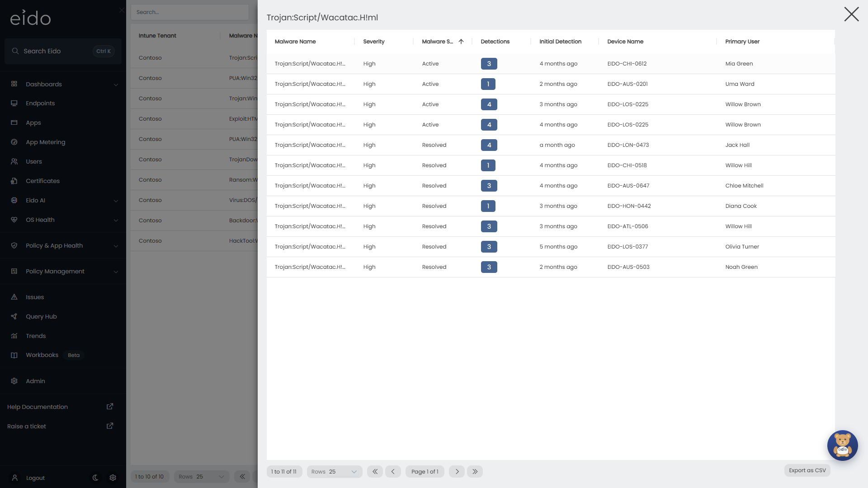Open settings gear next to Logout
This screenshot has width=868, height=488.
point(113,478)
